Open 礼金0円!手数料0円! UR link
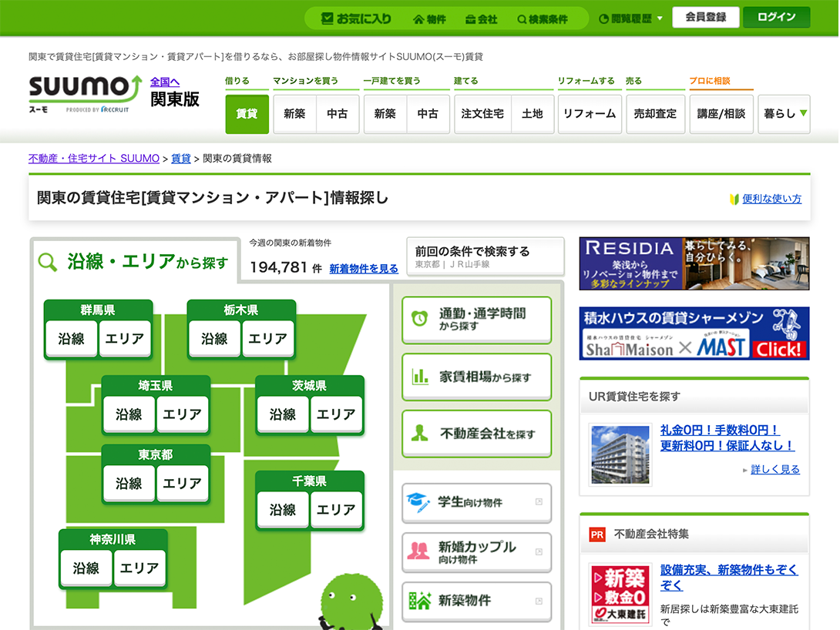840x630 pixels. pyautogui.click(x=727, y=437)
